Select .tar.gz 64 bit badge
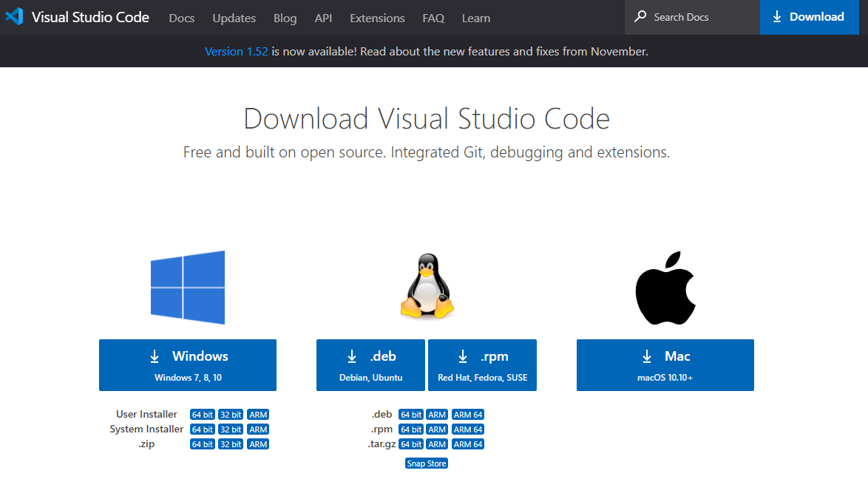This screenshot has height=496, width=868. pyautogui.click(x=411, y=444)
